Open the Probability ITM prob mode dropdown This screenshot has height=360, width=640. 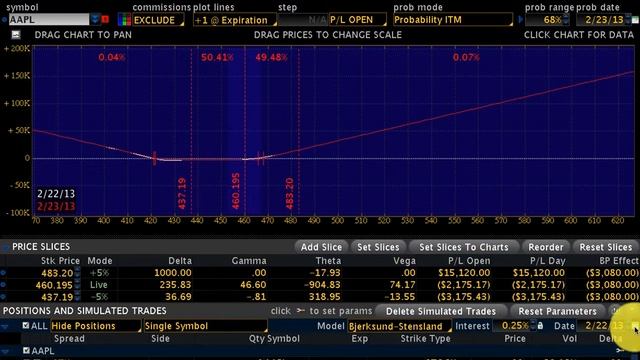pyautogui.click(x=453, y=20)
